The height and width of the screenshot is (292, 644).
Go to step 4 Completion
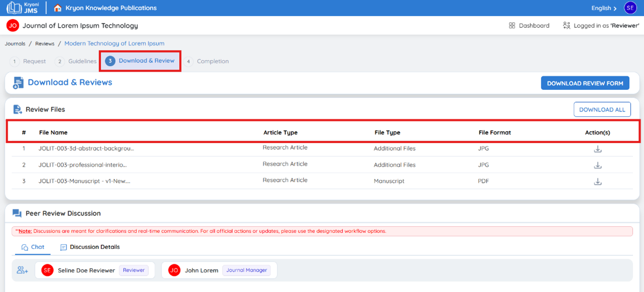[x=206, y=61]
